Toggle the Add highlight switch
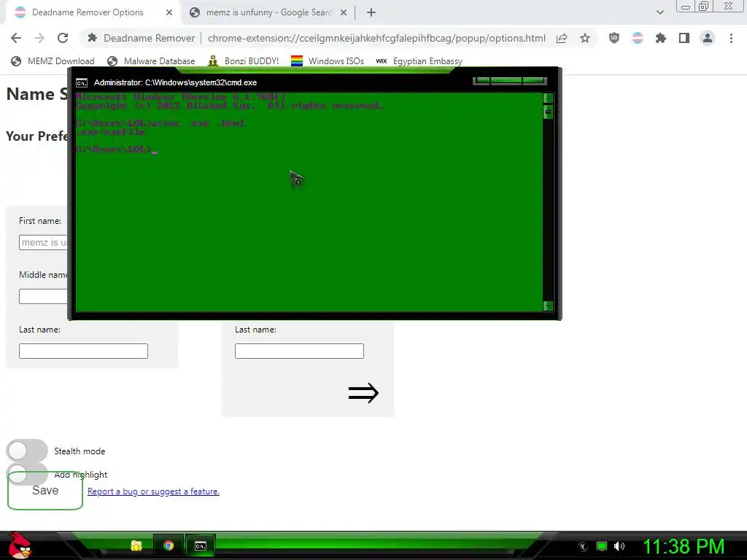747x560 pixels. pos(27,474)
